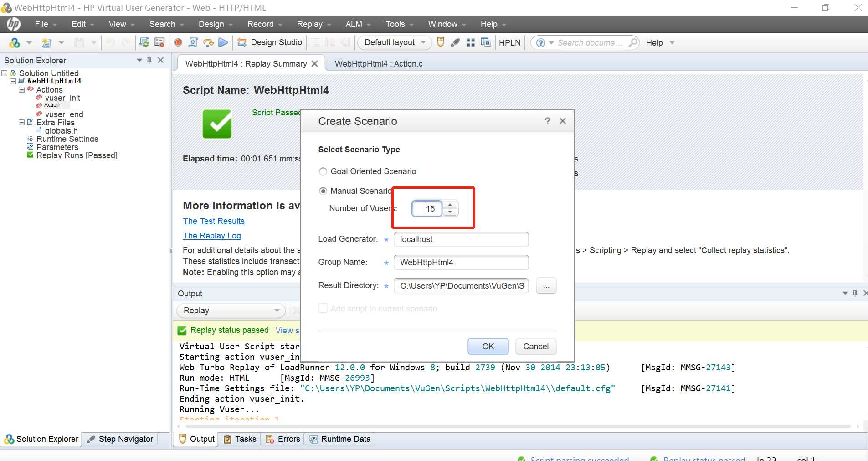Collapse the WebHttpHtml4 script node

(13, 81)
